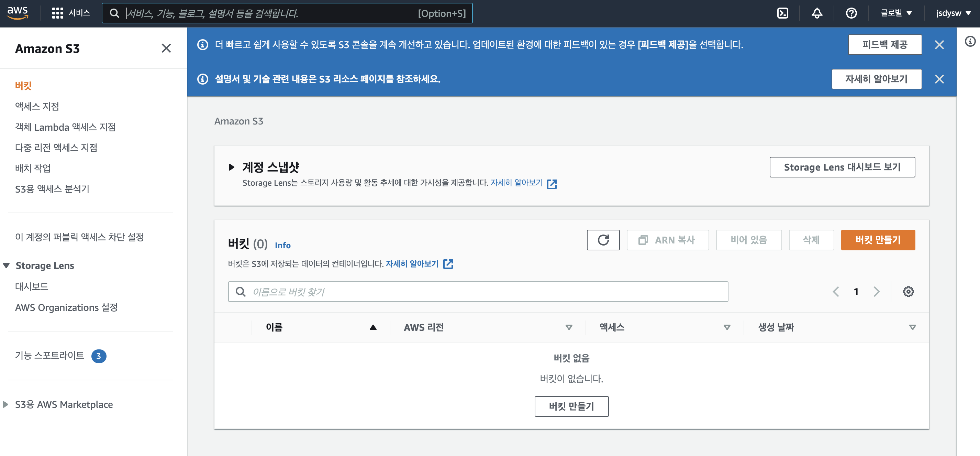The height and width of the screenshot is (456, 980).
Task: Open table preferences gear icon
Action: tap(908, 292)
